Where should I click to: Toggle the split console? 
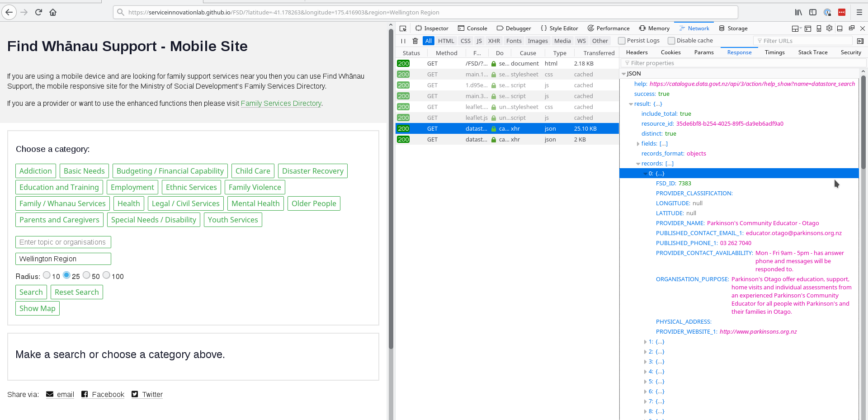(x=808, y=28)
